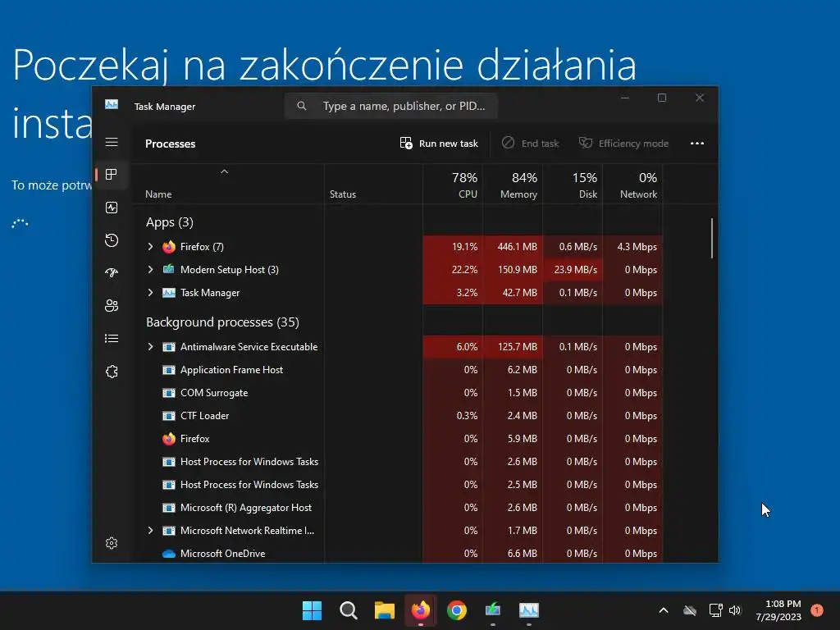Click the Microsoft OneDrive cloud process icon
The width and height of the screenshot is (840, 630).
[169, 554]
